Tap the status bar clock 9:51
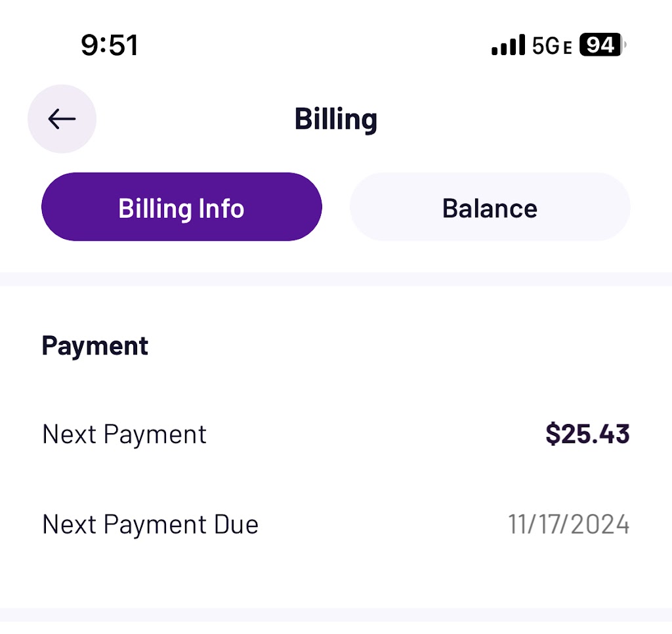This screenshot has height=634, width=672. (110, 45)
